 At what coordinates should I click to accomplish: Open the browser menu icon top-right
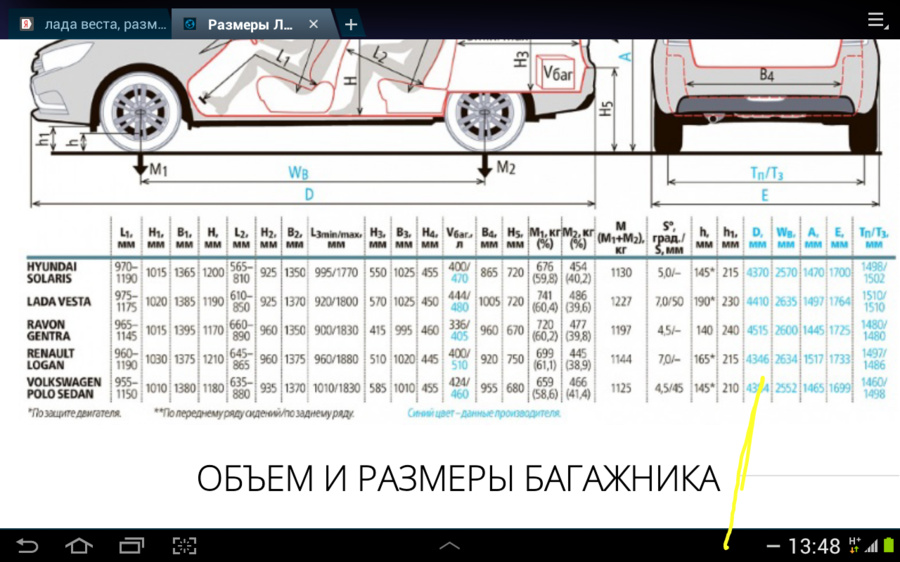click(x=876, y=20)
